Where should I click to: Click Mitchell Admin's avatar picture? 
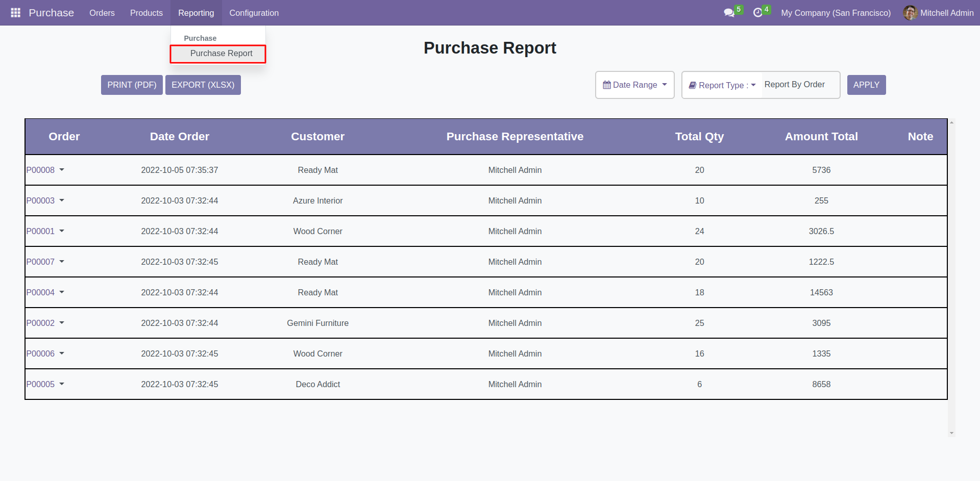pyautogui.click(x=910, y=13)
